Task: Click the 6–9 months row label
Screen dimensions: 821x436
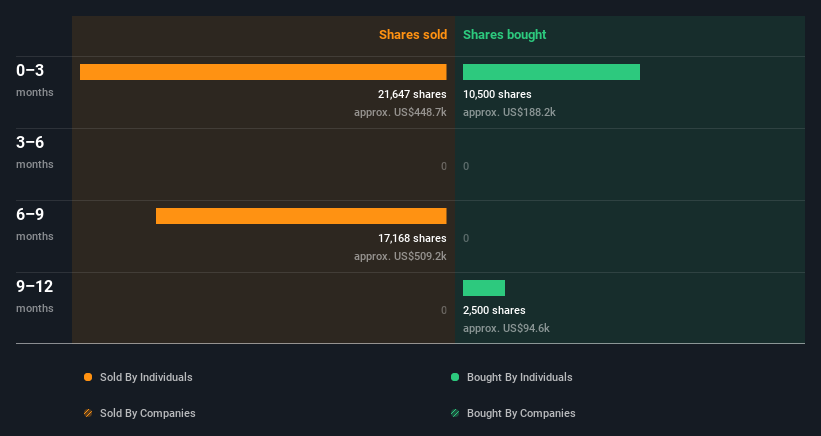Action: coord(35,224)
